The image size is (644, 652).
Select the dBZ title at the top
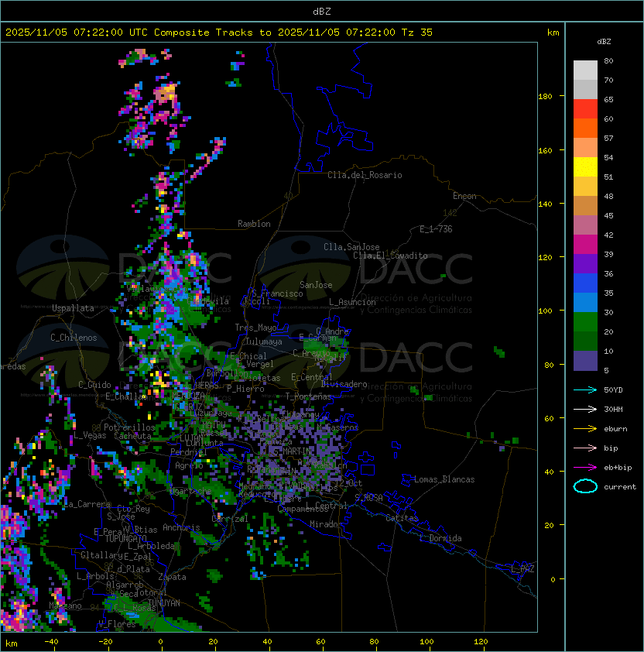pyautogui.click(x=322, y=11)
